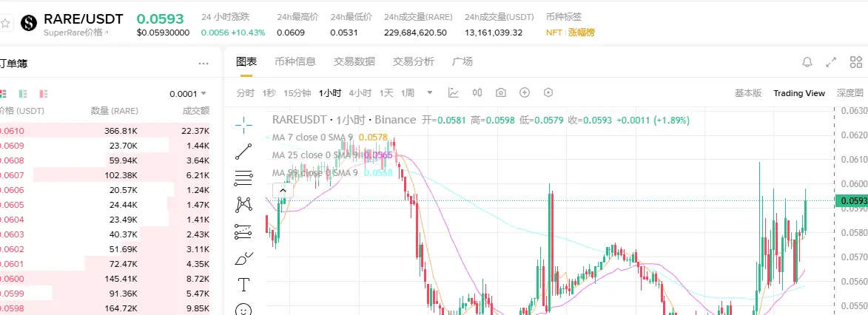868x315 pixels.
Task: Click the 数量 (RARE) column header
Action: tap(114, 111)
